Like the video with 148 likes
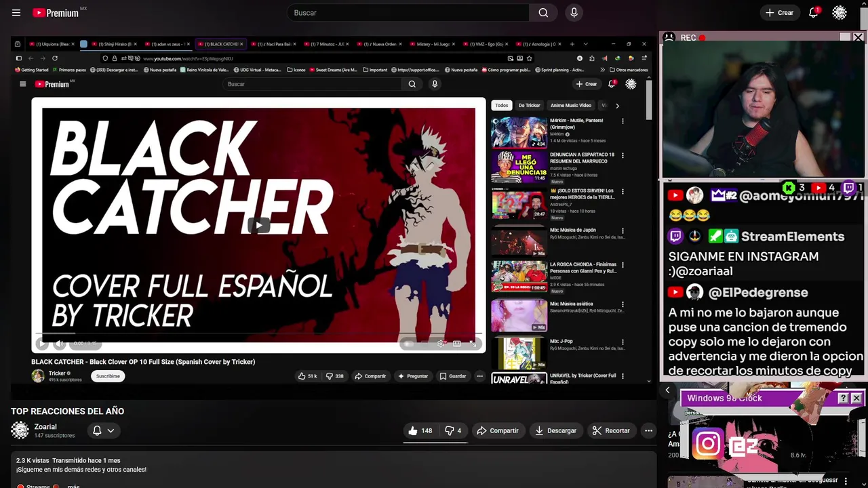This screenshot has height=488, width=868. (420, 430)
